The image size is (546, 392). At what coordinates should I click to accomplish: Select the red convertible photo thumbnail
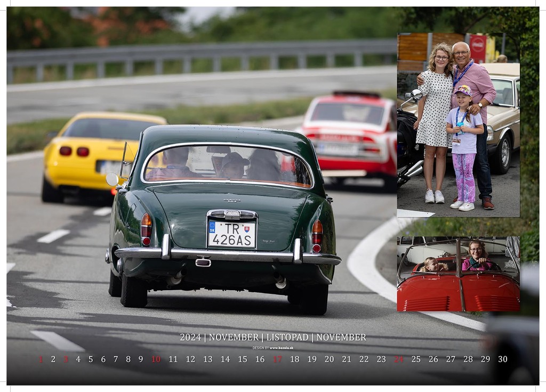(x=458, y=274)
